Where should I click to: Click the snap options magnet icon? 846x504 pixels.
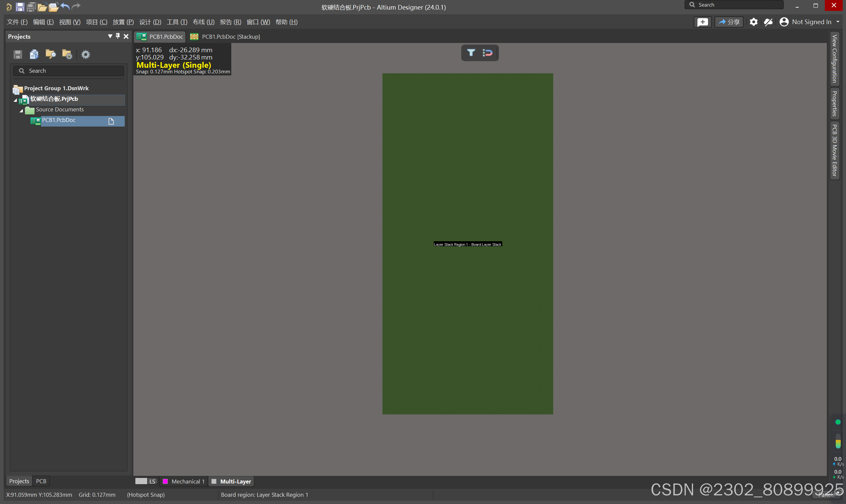[487, 53]
